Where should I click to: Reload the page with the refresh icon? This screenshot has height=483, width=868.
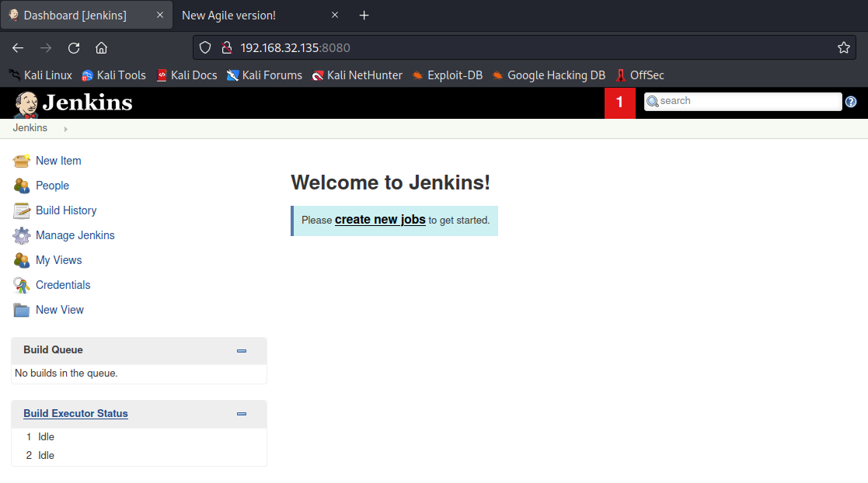[74, 48]
